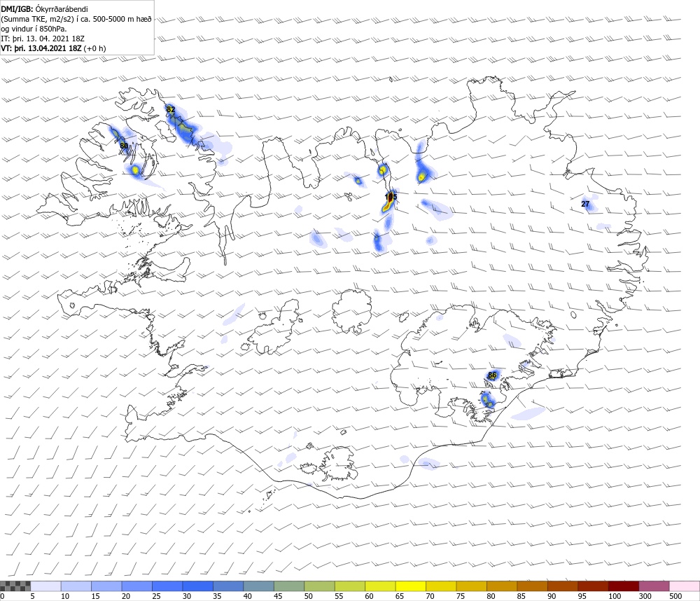Viewport: 700px width, 601px height.
Task: Click the legend number '50'
Action: 309,596
